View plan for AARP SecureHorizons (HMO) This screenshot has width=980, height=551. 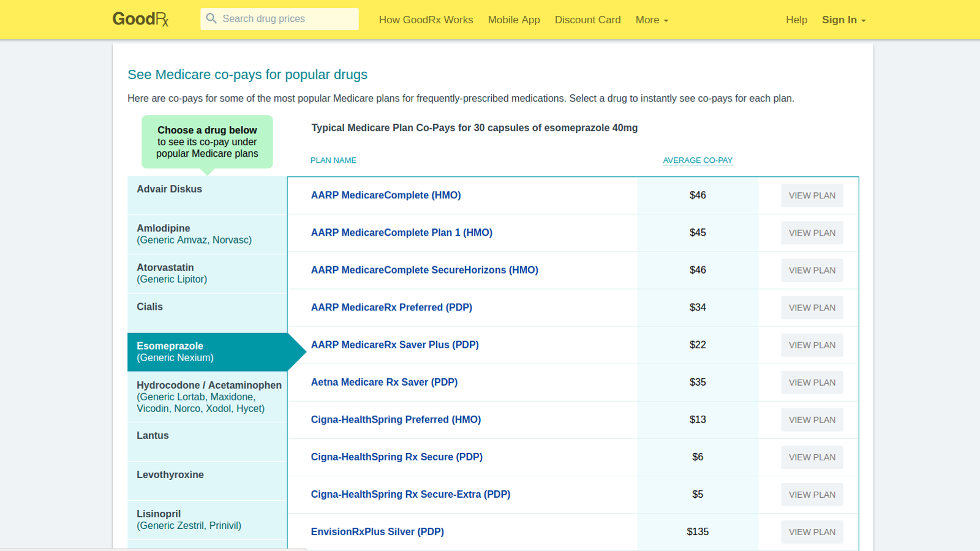point(812,270)
